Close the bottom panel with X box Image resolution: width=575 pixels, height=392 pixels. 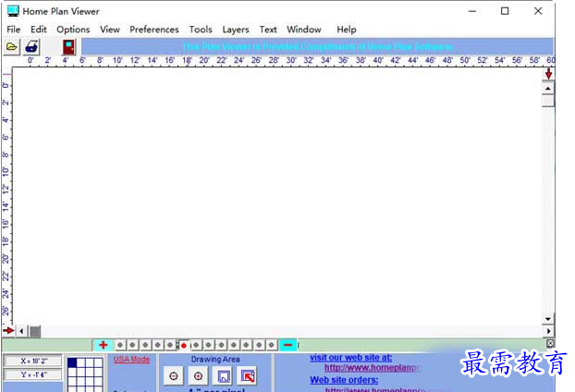click(550, 344)
